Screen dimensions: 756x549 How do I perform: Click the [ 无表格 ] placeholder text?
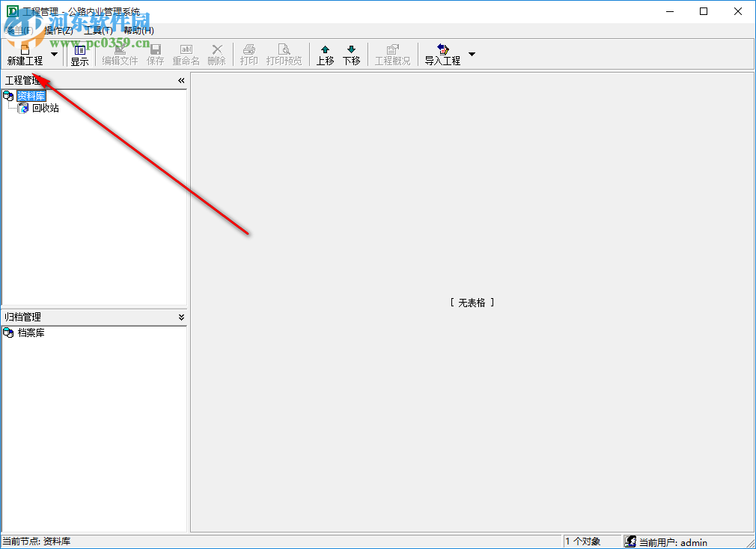tap(472, 303)
